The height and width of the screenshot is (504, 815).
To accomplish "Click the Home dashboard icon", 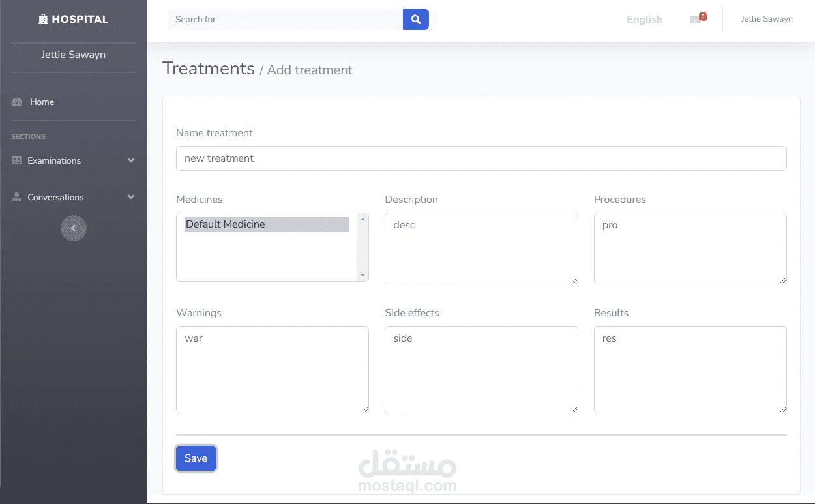I will click(x=17, y=102).
